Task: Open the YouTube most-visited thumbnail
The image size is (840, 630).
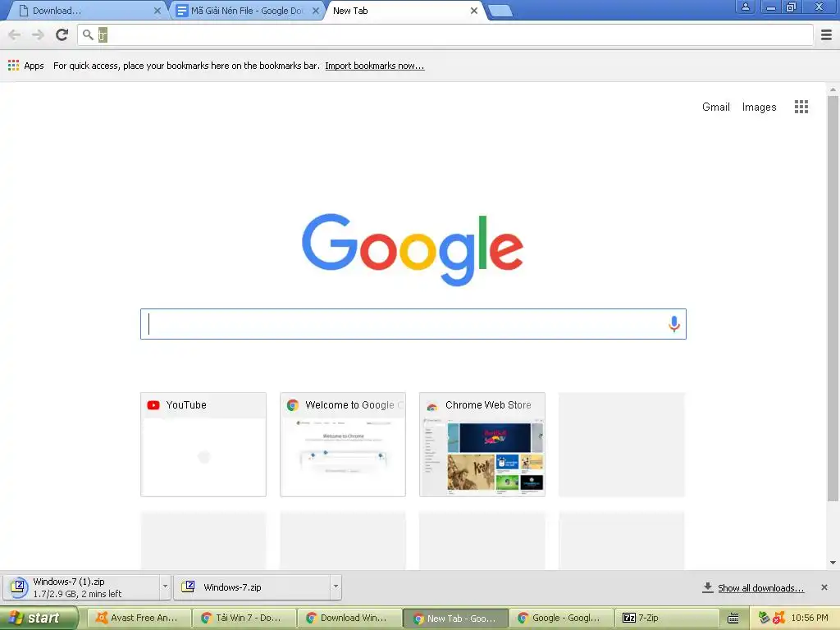Action: [203, 445]
